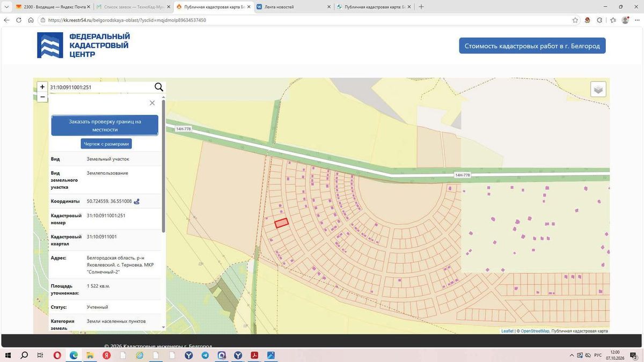Zoom out the map with minus button
644x362 pixels.
42,97
